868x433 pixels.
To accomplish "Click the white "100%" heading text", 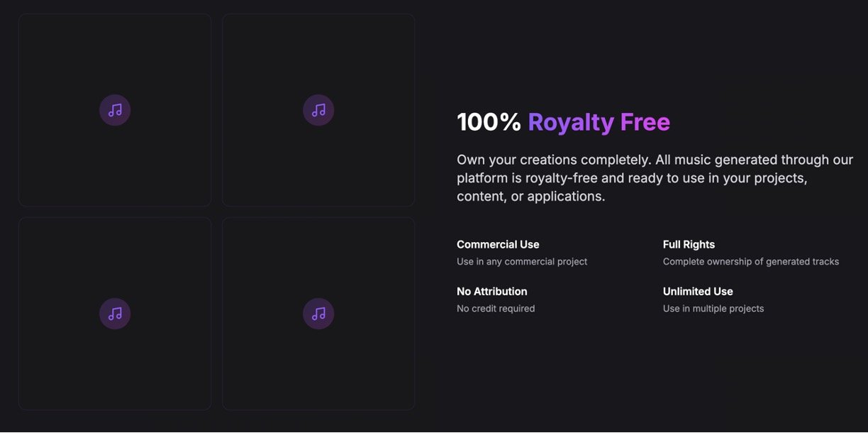I will (489, 122).
